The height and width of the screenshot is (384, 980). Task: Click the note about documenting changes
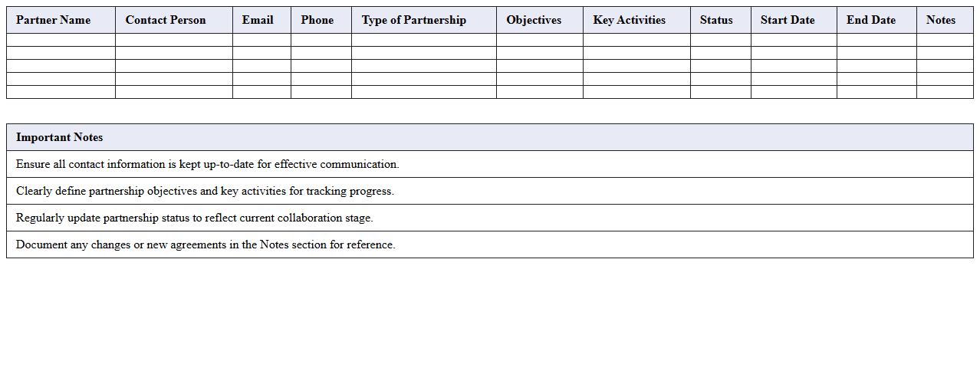206,245
